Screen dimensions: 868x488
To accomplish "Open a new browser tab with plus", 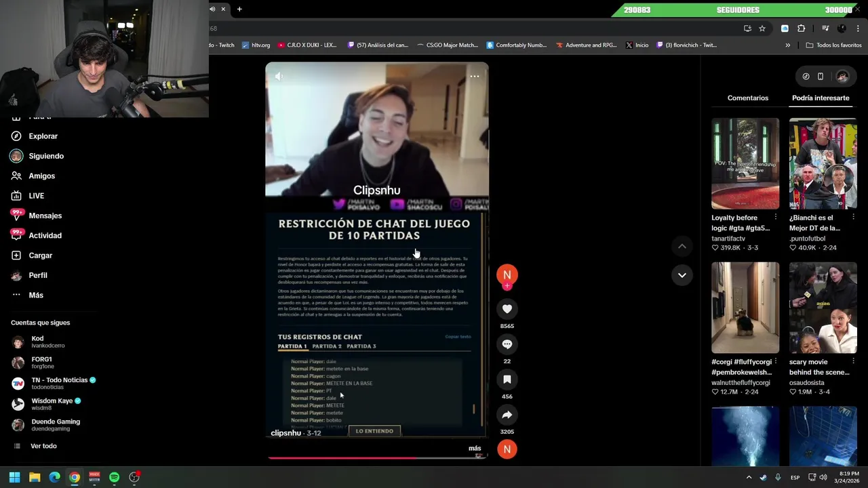I will 239,9.
